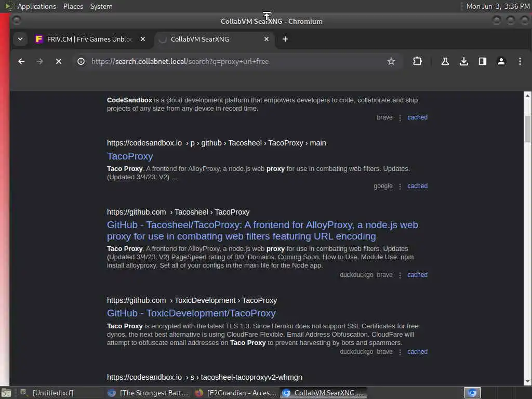Open the Extensions puzzle icon
Viewport: 532px width, 399px height.
point(417,61)
